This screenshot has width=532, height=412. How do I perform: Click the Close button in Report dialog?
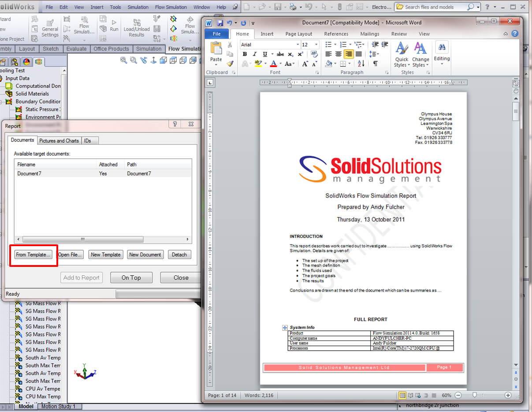point(181,277)
